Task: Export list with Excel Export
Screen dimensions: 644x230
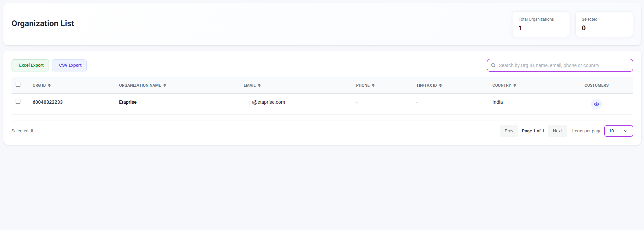Action: (x=30, y=65)
